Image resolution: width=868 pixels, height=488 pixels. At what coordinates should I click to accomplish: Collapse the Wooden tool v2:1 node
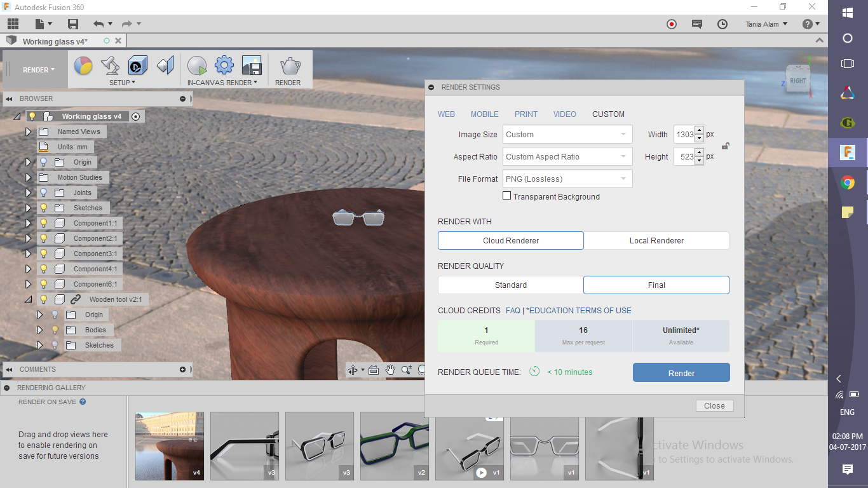[x=28, y=299]
